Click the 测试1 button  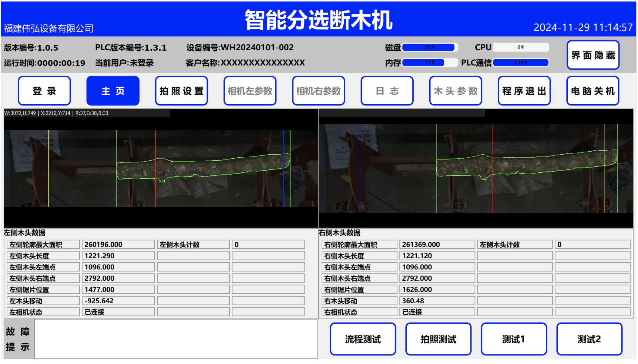tap(514, 339)
